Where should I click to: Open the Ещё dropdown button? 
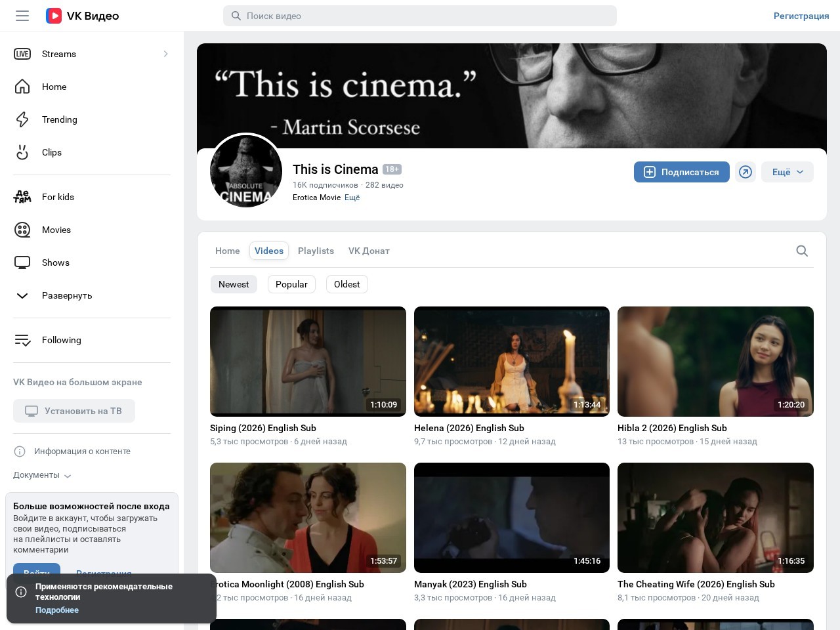point(787,172)
